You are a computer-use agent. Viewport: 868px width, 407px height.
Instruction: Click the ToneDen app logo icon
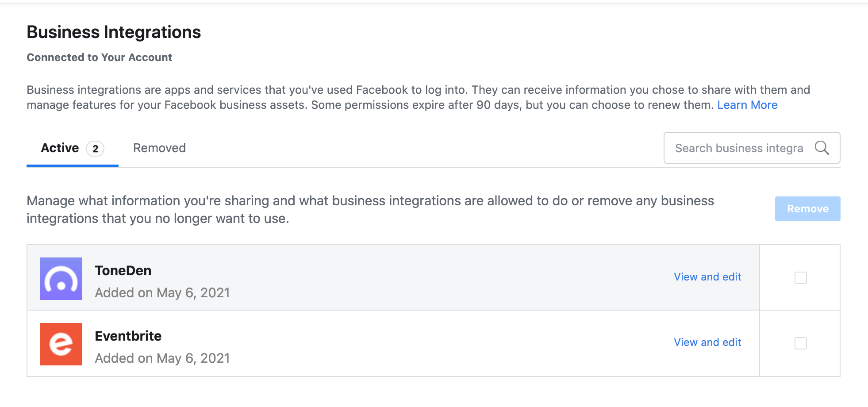pos(61,279)
